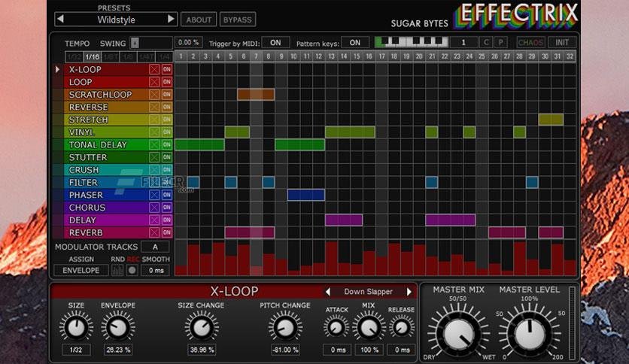Click the X-LOOP track selection arrow

tap(57, 69)
